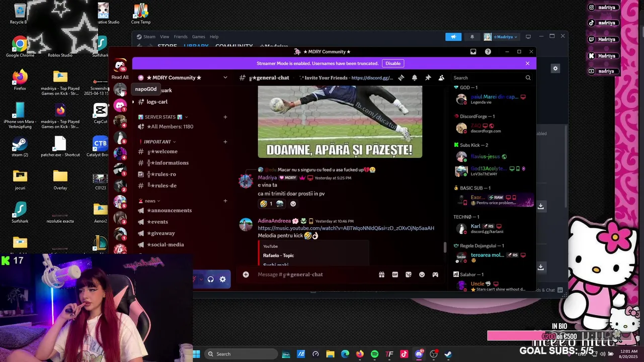The width and height of the screenshot is (644, 362).
Task: Open the discord.gg invite link in topic
Action: coord(372,78)
